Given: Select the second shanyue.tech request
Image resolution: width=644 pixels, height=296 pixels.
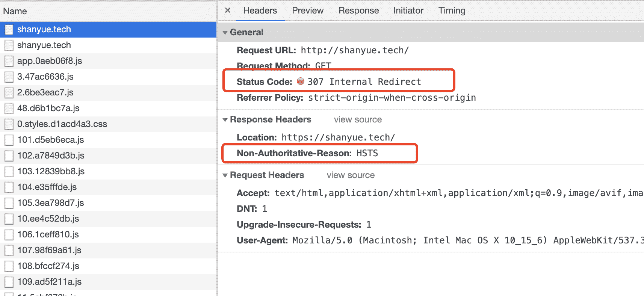Looking at the screenshot, I should [44, 45].
